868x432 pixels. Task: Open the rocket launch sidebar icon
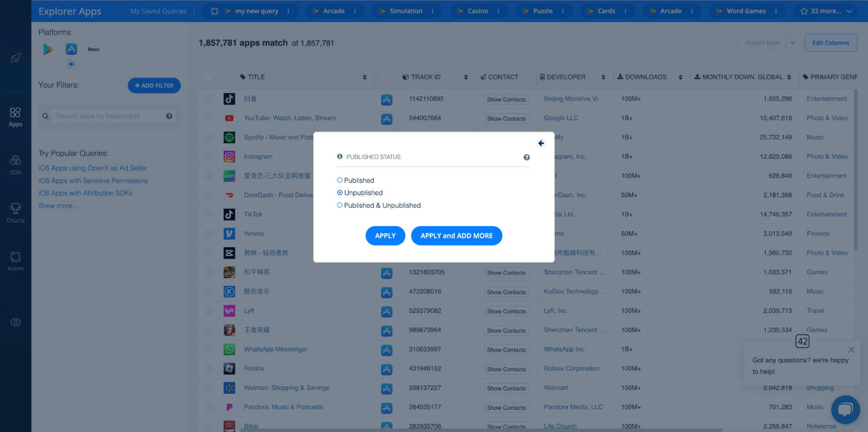pyautogui.click(x=16, y=58)
